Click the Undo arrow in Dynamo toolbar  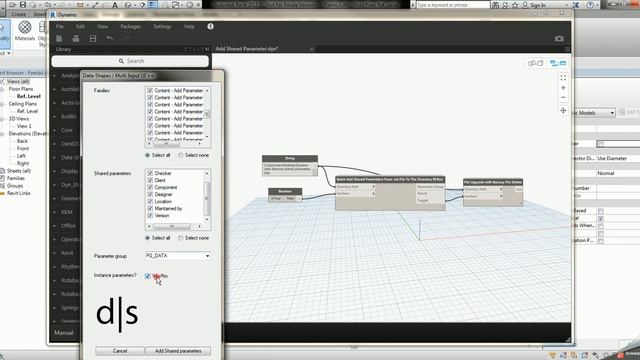point(109,38)
